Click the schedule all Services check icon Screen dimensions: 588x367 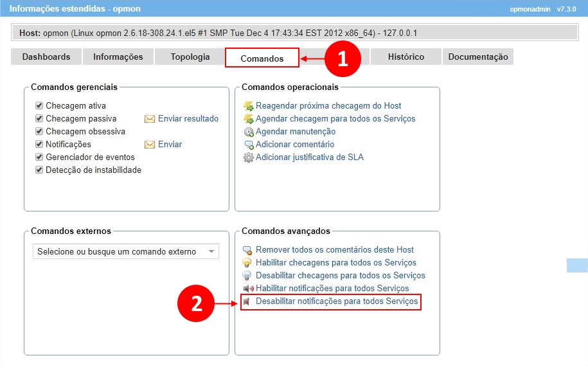249,119
